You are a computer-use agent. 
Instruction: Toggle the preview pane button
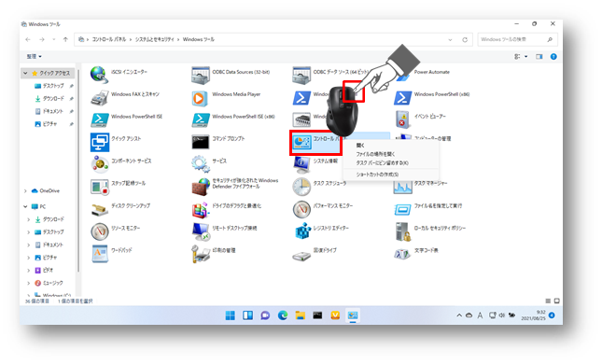click(x=539, y=56)
